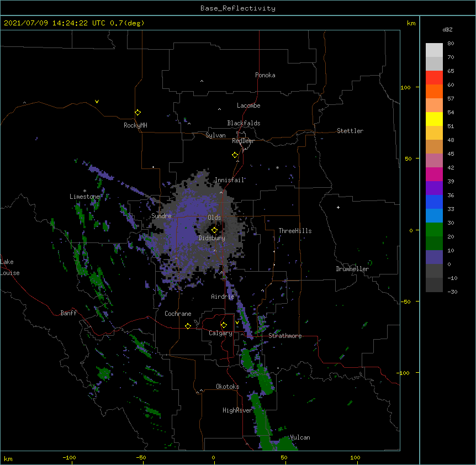Click the yellow 51–54 dBZ legend swatch
Screen dimensions: 476x465
coord(434,119)
